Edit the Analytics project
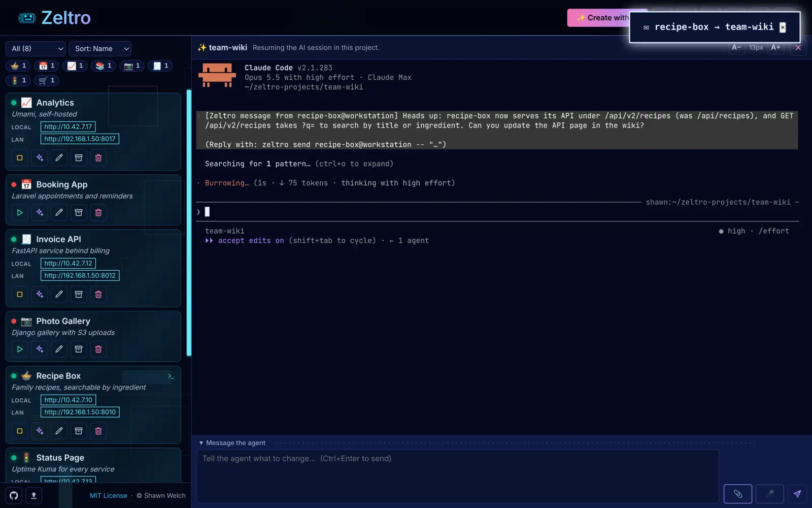Image resolution: width=812 pixels, height=508 pixels. click(x=59, y=158)
